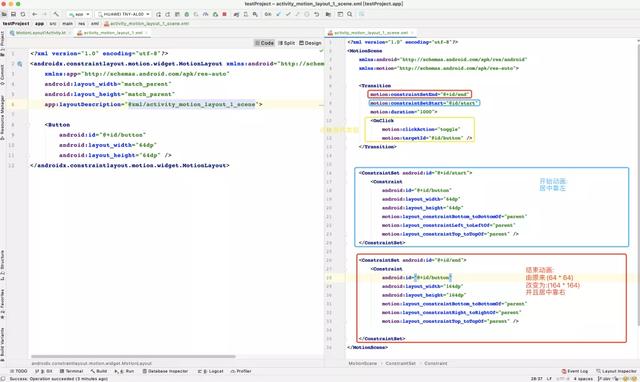The image size is (640, 382).
Task: Close the activity_motion_layout_1.xml tab
Action: (x=147, y=33)
